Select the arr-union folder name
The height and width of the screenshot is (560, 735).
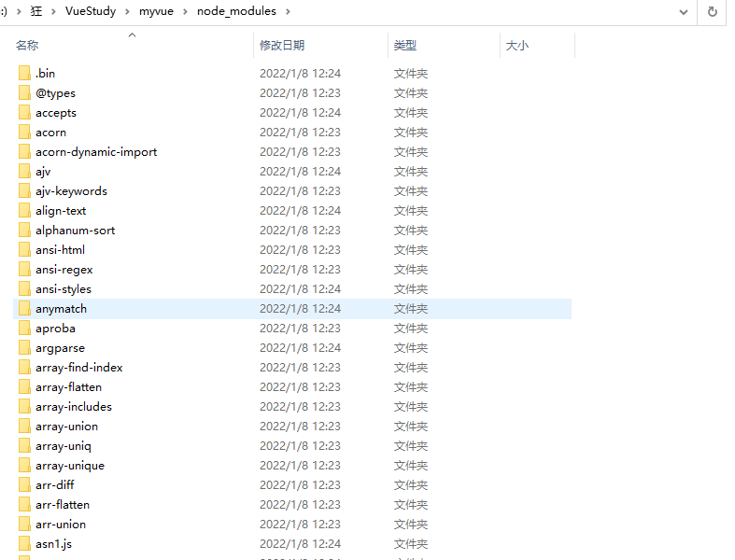(x=61, y=525)
